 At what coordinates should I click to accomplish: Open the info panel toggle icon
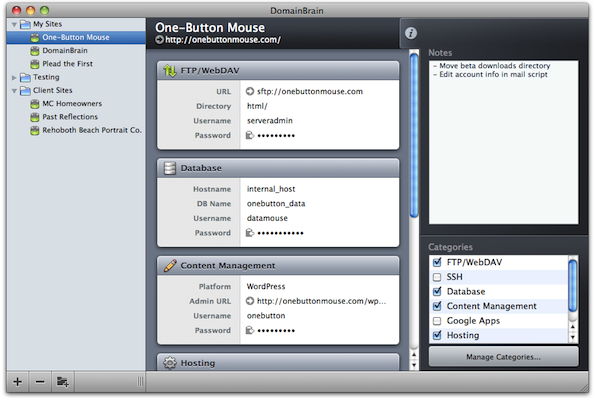(x=411, y=33)
